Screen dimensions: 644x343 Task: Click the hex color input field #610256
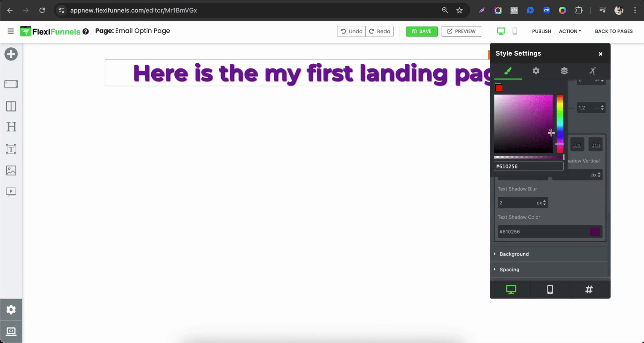pyautogui.click(x=528, y=166)
